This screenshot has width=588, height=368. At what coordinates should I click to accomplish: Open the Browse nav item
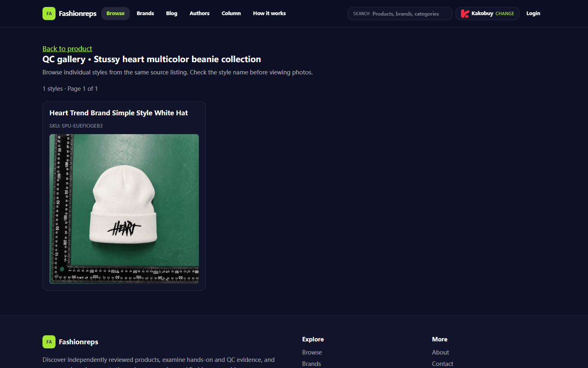pyautogui.click(x=116, y=13)
